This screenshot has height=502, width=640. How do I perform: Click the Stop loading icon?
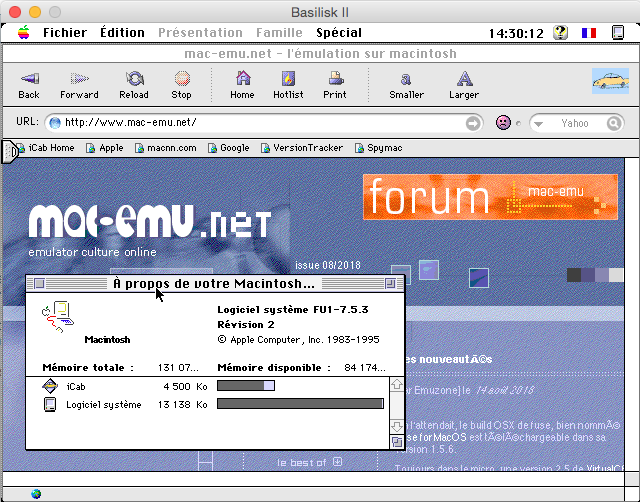182,78
